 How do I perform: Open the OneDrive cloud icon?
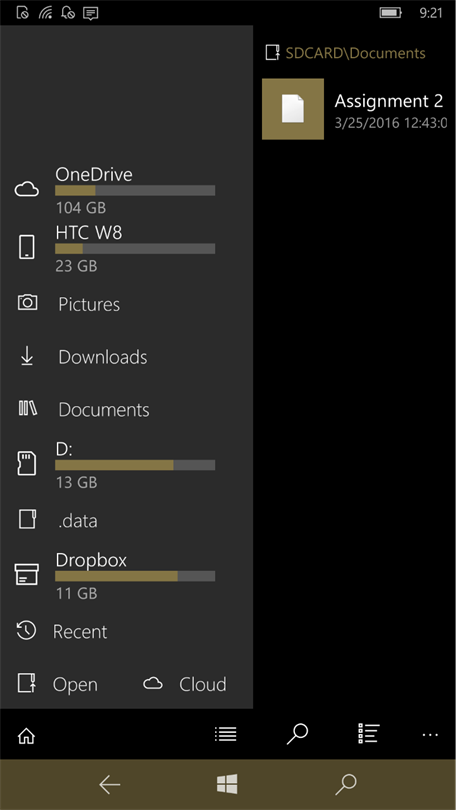click(27, 190)
